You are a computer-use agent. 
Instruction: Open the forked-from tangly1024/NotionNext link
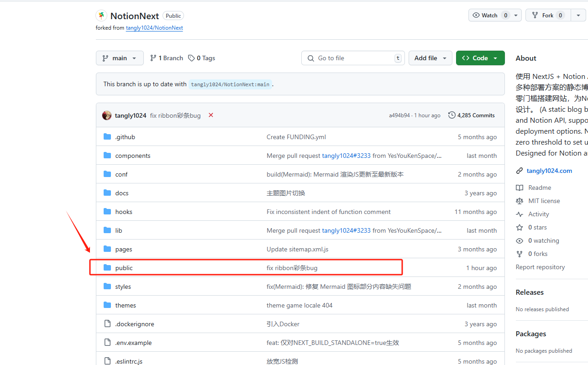coord(154,28)
